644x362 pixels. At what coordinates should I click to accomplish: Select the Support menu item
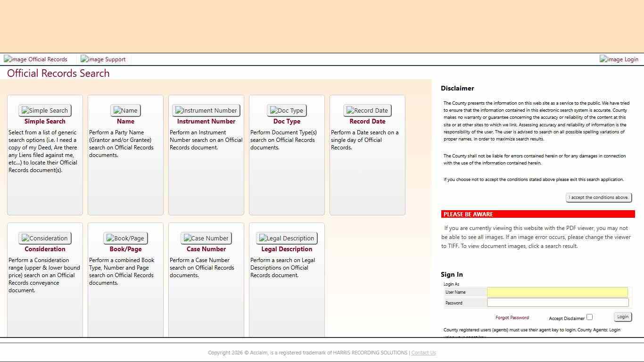pyautogui.click(x=103, y=59)
